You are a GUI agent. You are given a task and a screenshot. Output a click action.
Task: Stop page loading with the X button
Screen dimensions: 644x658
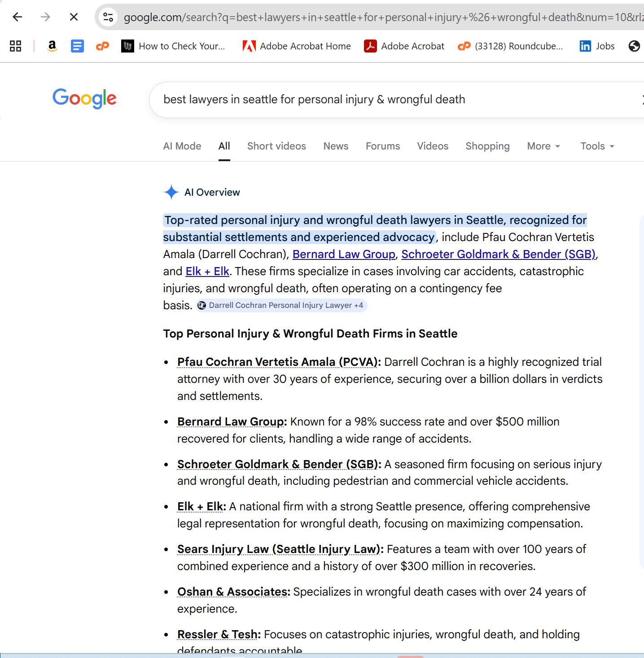tap(74, 17)
